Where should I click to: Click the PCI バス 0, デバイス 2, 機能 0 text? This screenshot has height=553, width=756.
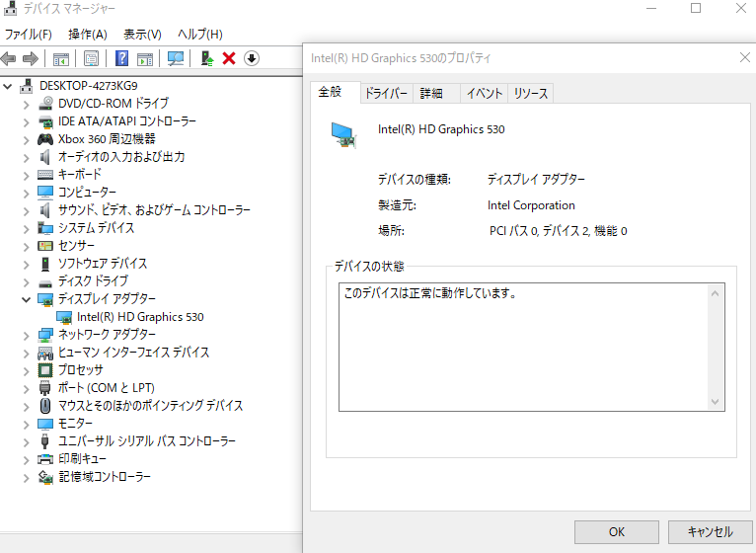click(558, 231)
